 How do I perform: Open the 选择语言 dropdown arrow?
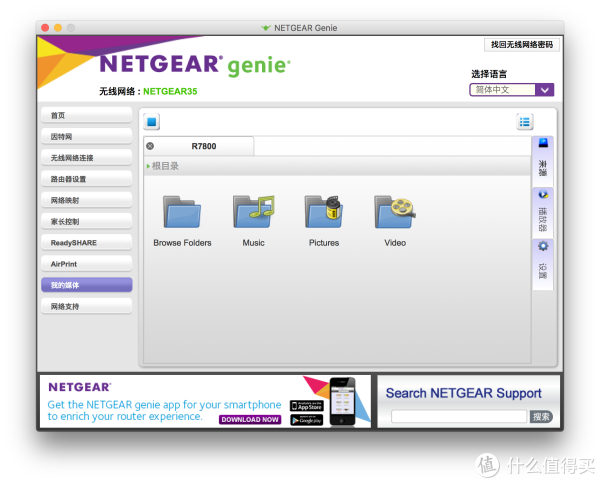(x=545, y=90)
